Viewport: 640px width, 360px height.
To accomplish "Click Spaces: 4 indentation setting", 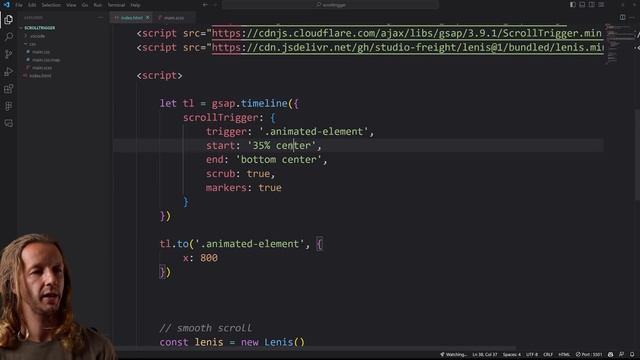I will tap(511, 354).
